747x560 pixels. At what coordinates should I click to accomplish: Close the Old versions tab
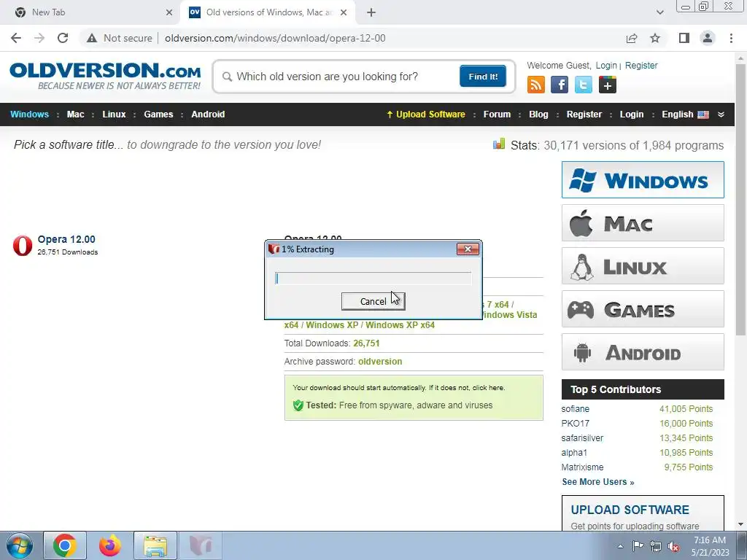pos(344,12)
